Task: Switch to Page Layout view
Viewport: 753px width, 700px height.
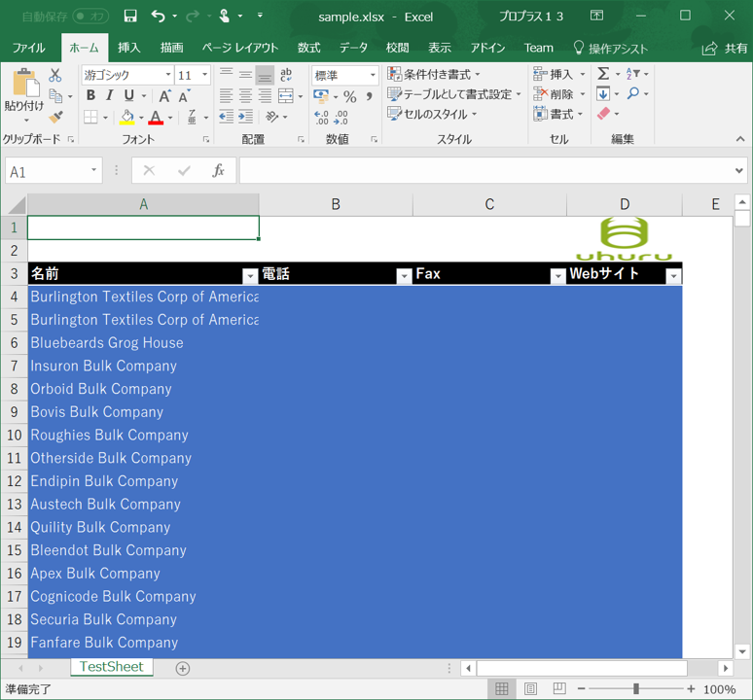Action: point(530,689)
